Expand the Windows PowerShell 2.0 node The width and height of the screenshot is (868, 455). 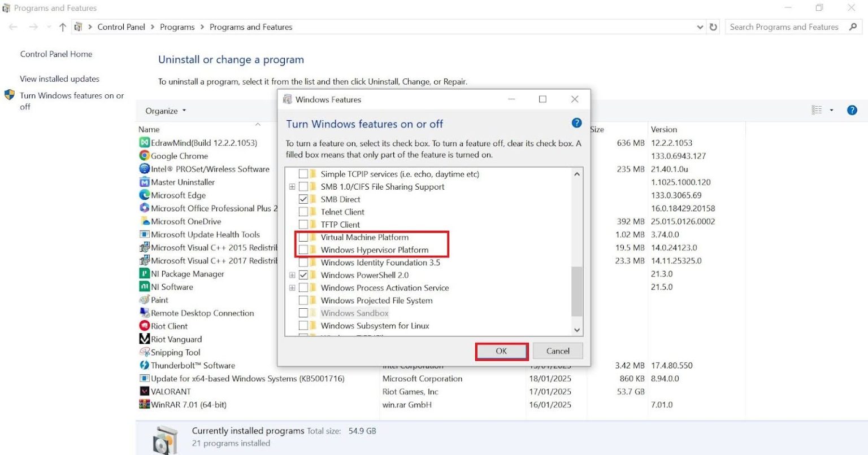point(292,275)
